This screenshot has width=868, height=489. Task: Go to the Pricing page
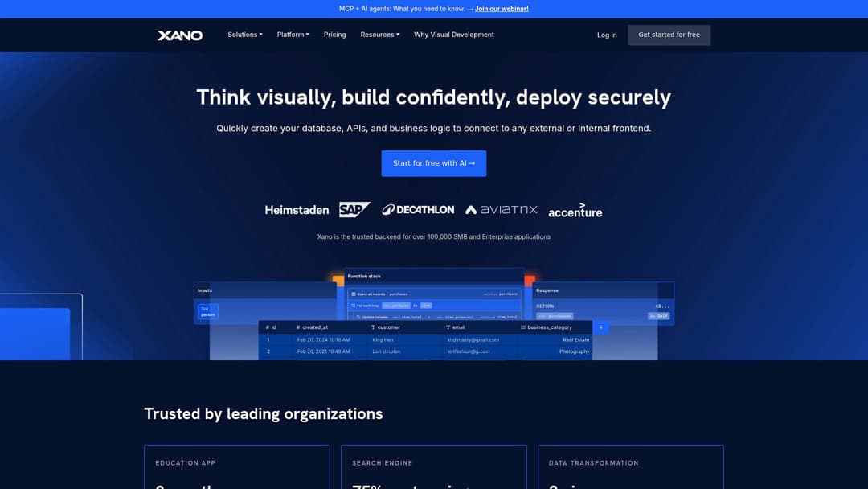tap(335, 35)
